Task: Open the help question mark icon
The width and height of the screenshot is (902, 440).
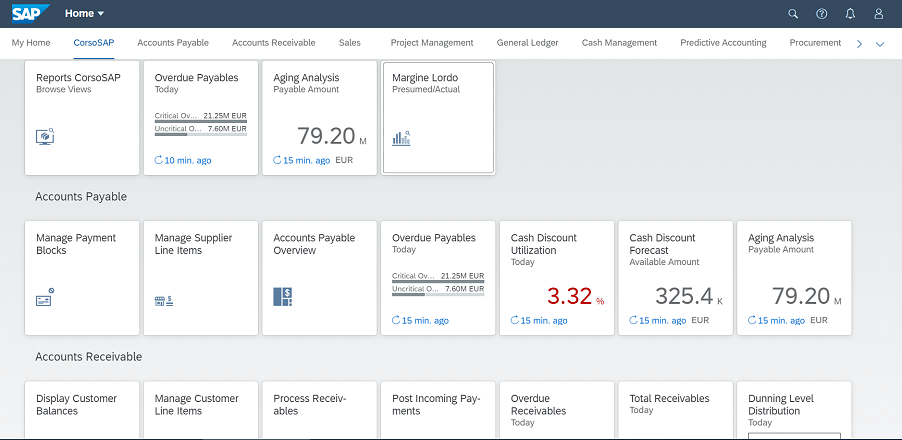Action: [x=821, y=14]
